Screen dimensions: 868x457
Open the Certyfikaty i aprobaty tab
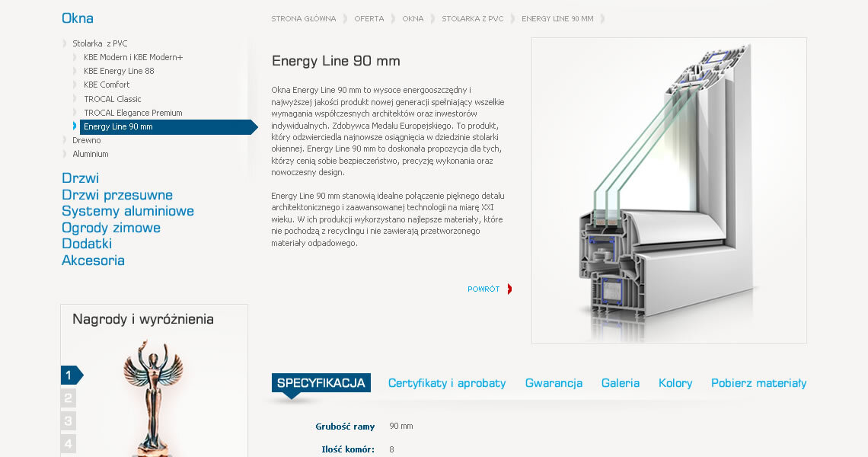pos(447,383)
